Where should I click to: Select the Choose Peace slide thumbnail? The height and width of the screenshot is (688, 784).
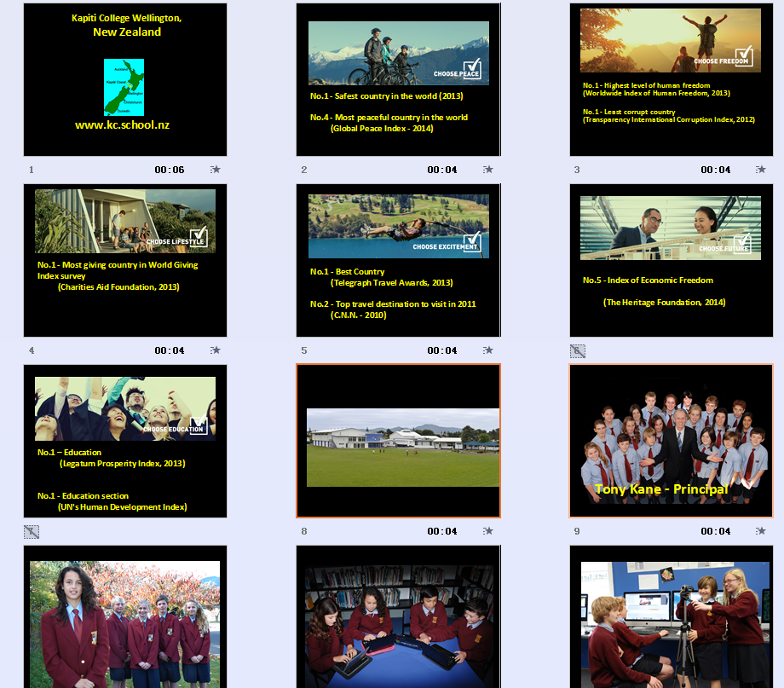398,79
